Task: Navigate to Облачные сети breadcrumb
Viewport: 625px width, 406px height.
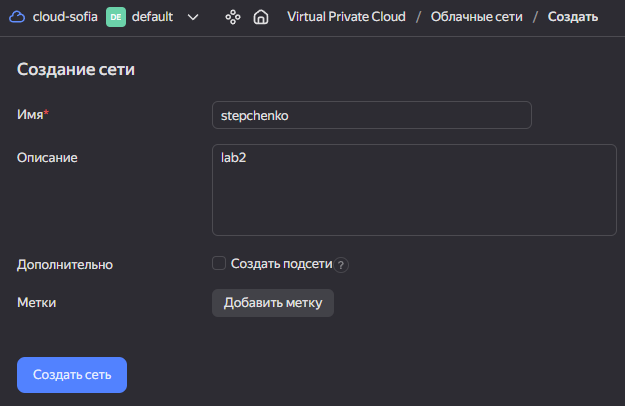Action: 476,17
